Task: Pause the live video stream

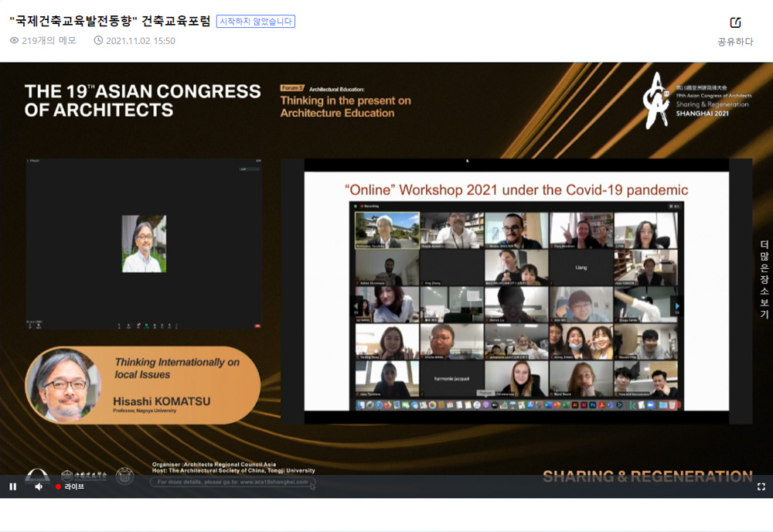Action: (x=13, y=486)
